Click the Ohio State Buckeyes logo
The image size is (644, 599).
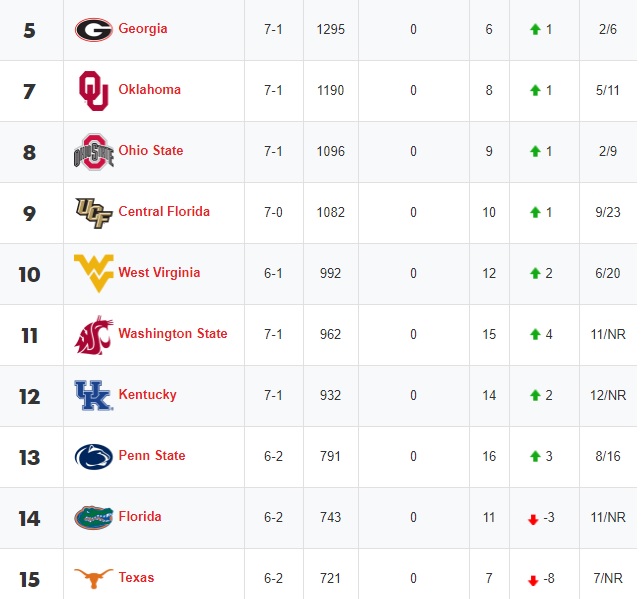94,152
